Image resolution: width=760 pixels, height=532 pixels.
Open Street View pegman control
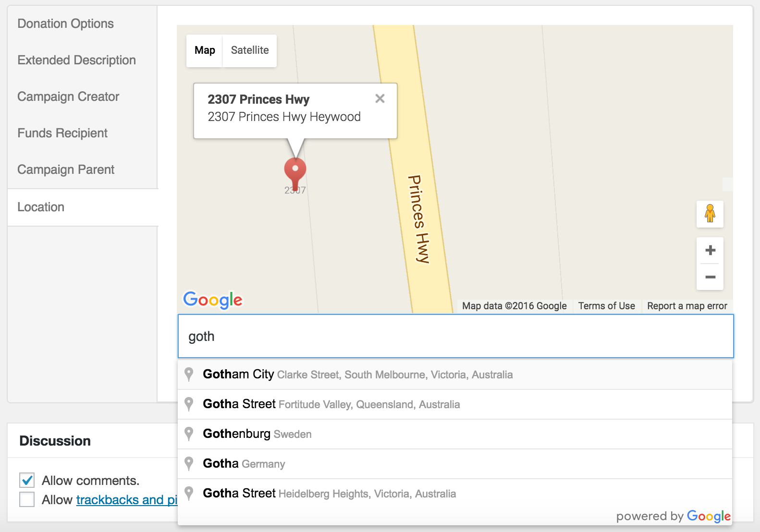[710, 214]
